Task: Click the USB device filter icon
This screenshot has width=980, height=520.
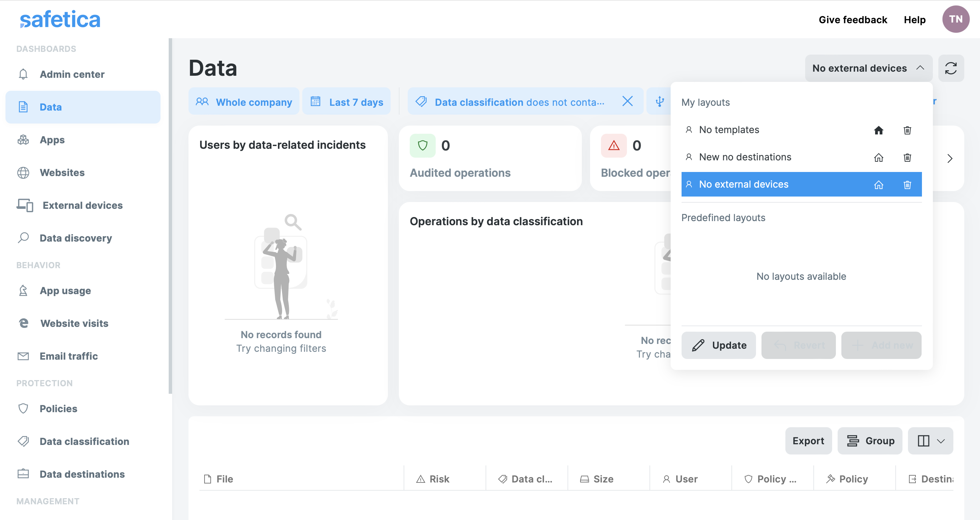Action: click(x=660, y=101)
